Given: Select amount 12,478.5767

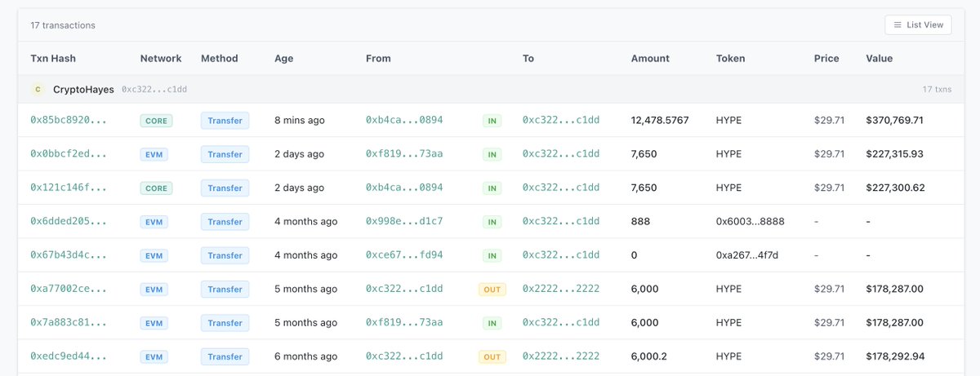Looking at the screenshot, I should coord(660,120).
